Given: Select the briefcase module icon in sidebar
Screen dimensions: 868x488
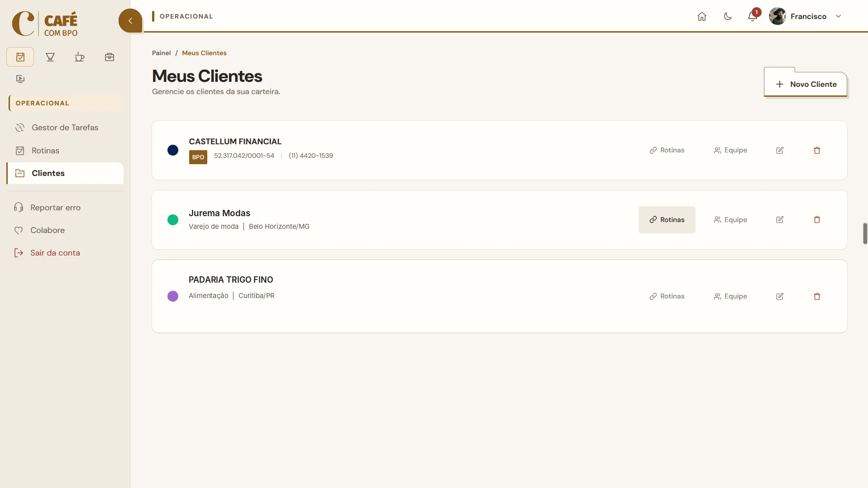Looking at the screenshot, I should [x=110, y=57].
